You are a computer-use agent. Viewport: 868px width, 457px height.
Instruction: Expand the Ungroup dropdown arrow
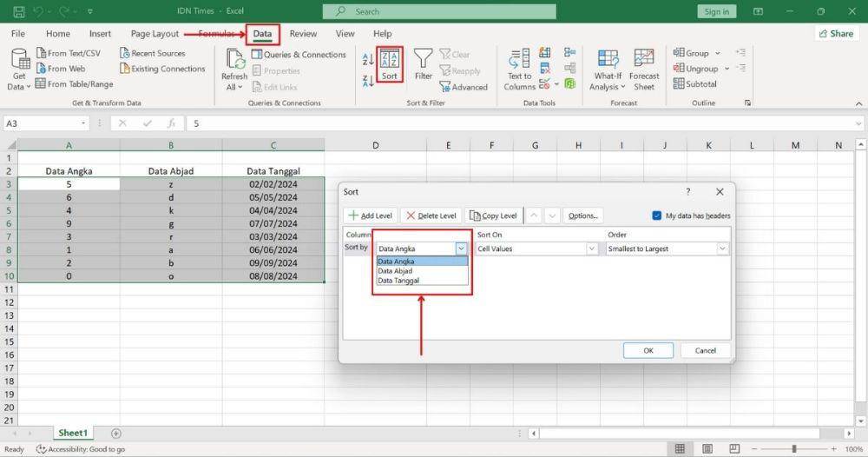click(x=727, y=69)
